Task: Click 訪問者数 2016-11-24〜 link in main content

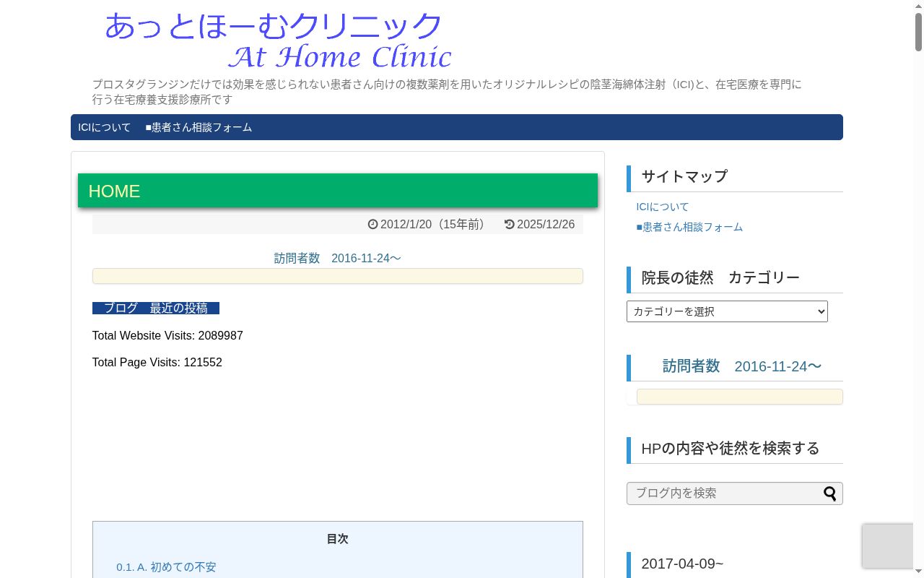Action: tap(337, 258)
